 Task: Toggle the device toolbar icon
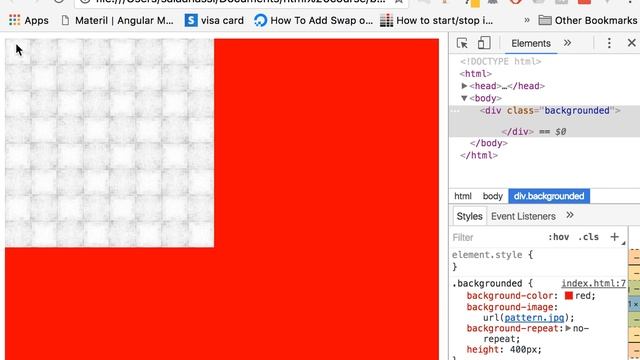[x=484, y=43]
